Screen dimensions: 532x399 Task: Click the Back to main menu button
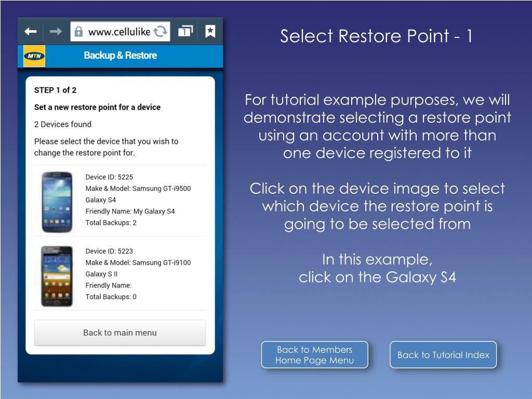120,332
